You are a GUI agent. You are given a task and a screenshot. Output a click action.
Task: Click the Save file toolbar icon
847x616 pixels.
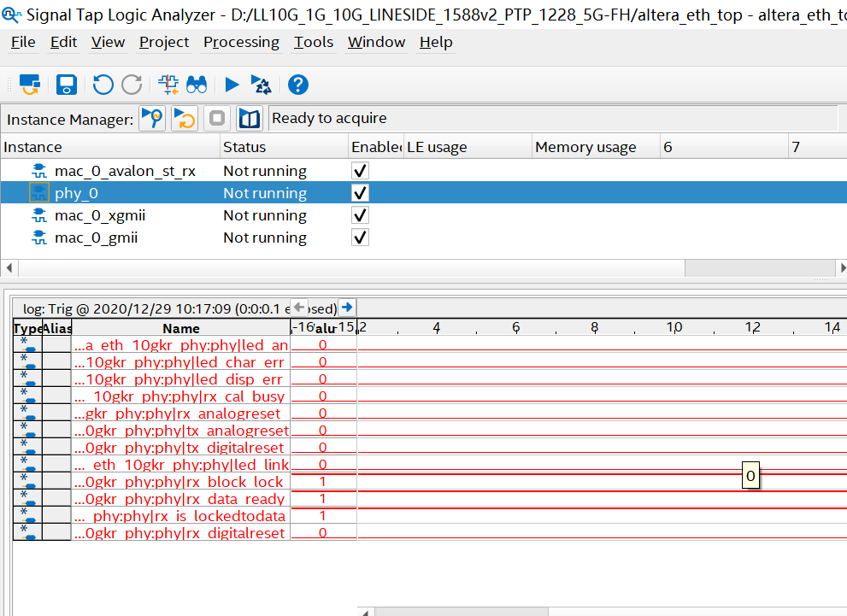click(67, 85)
